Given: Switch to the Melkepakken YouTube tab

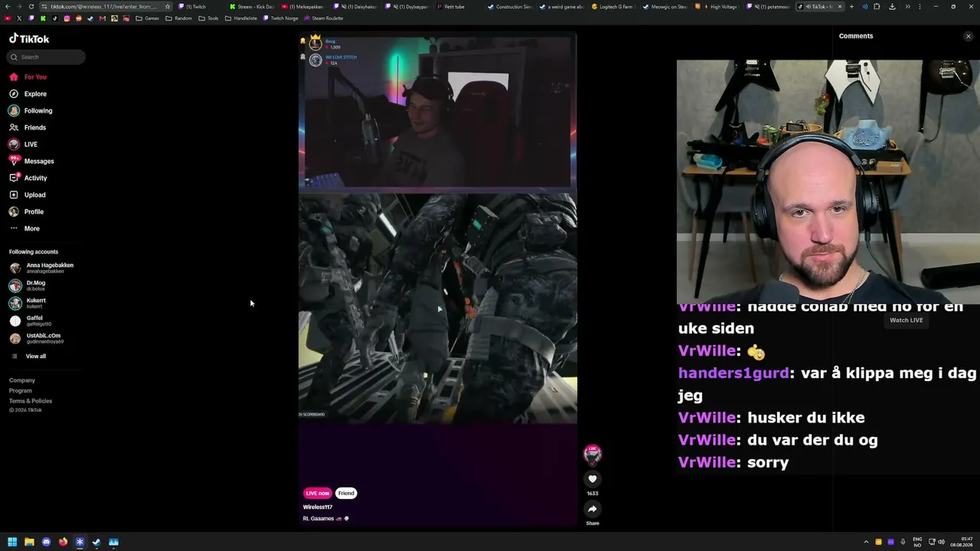Looking at the screenshot, I should tap(304, 7).
